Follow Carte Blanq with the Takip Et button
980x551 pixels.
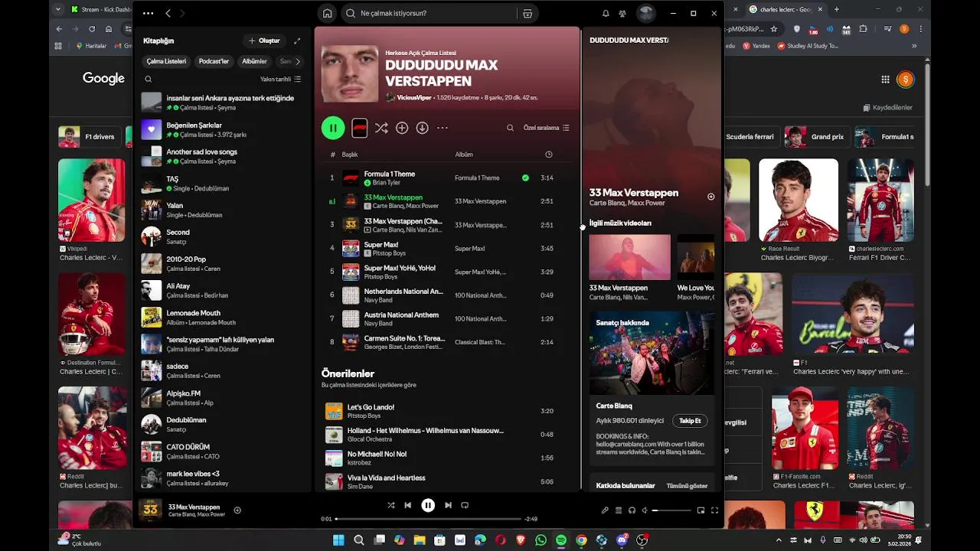coord(690,421)
